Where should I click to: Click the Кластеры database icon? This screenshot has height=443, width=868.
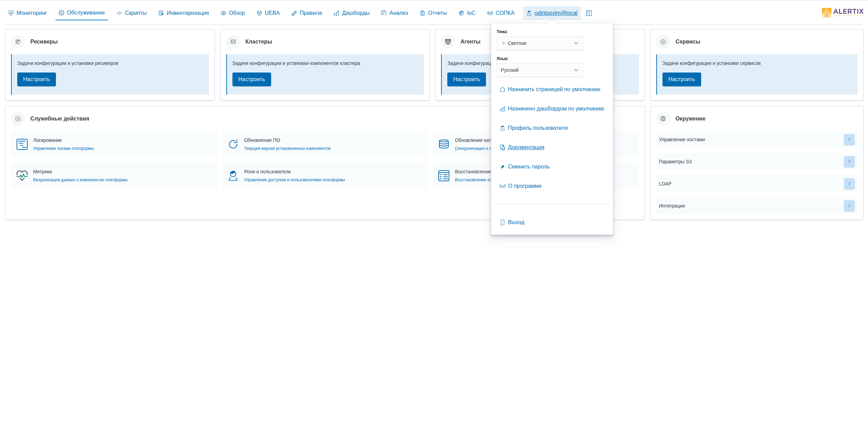(x=233, y=42)
